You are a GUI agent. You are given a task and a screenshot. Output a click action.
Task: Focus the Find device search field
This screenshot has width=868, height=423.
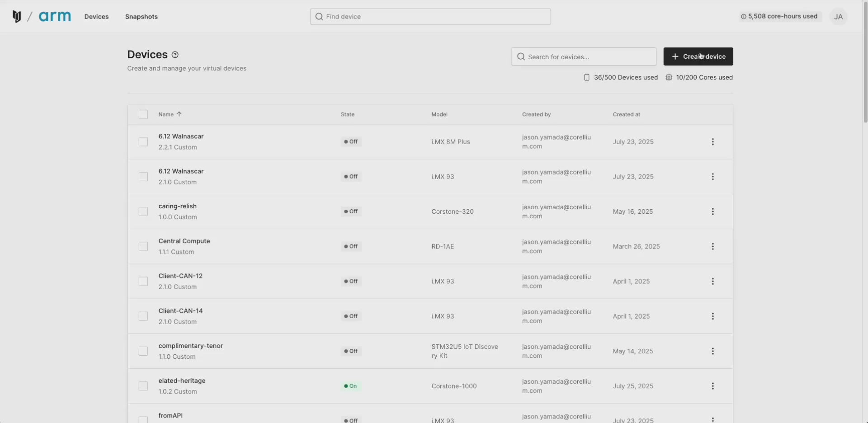click(430, 17)
